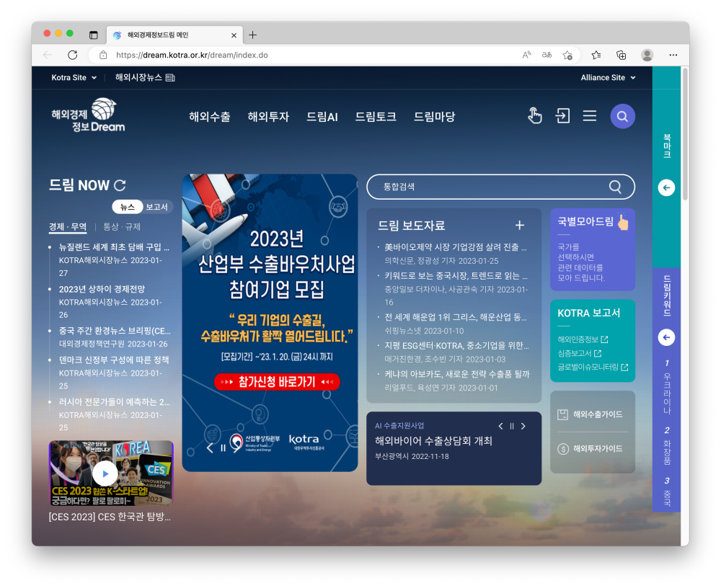Screen dimensions: 721x588
Task: Click 해외인증정보 external link icon
Action: (605, 339)
